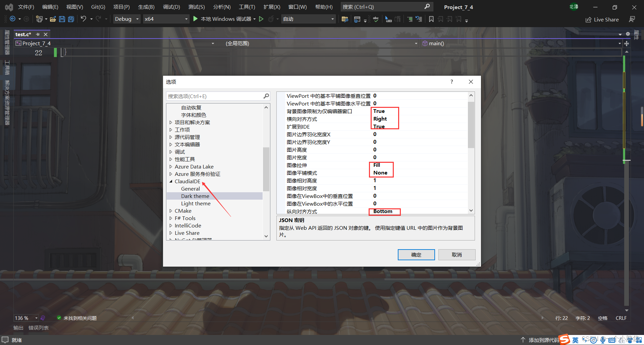Open the x64 platform dropdown
This screenshot has width=644, height=345.
click(166, 19)
